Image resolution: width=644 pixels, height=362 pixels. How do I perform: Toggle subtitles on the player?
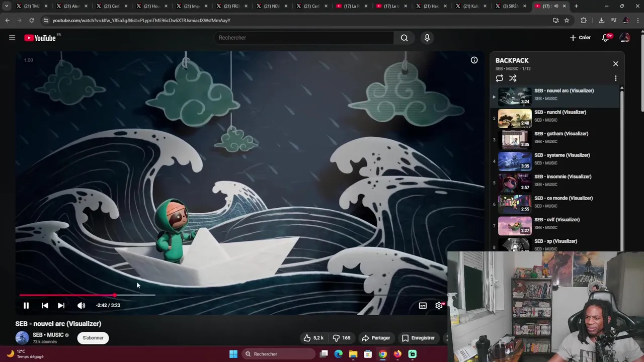pyautogui.click(x=423, y=305)
